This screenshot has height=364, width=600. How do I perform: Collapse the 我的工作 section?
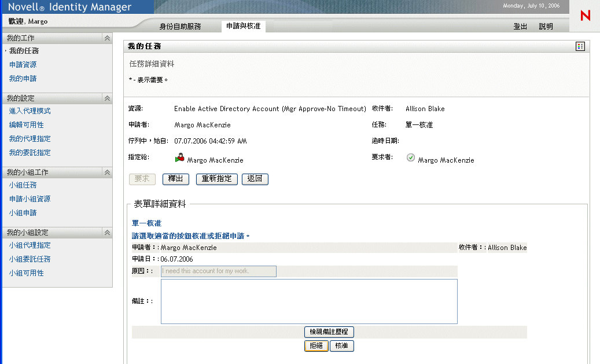tap(107, 38)
